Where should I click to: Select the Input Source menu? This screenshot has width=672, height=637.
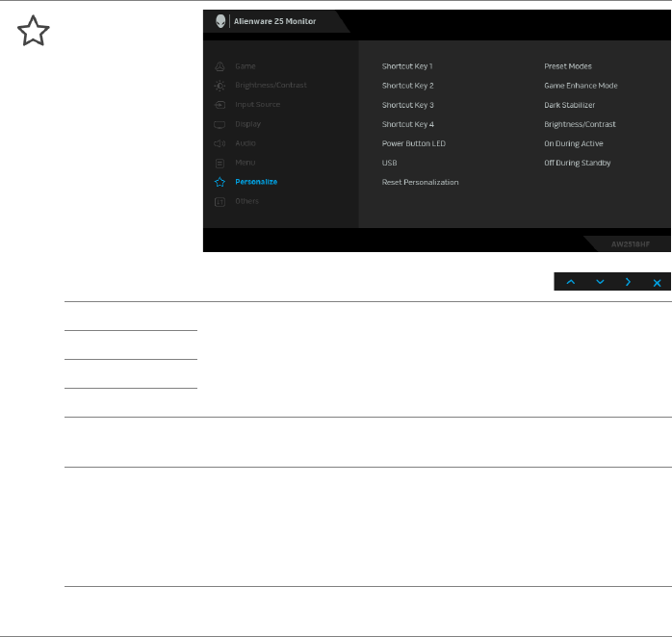pos(258,105)
